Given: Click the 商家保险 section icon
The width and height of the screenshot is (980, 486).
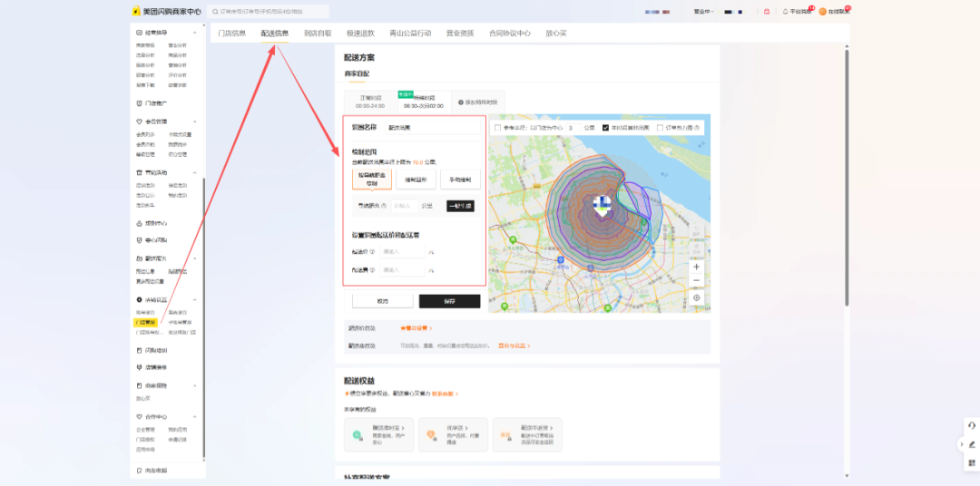Looking at the screenshot, I should pyautogui.click(x=140, y=386).
